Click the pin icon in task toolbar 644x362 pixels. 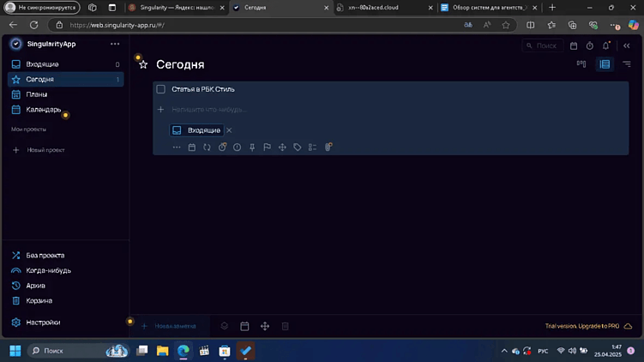point(252,148)
